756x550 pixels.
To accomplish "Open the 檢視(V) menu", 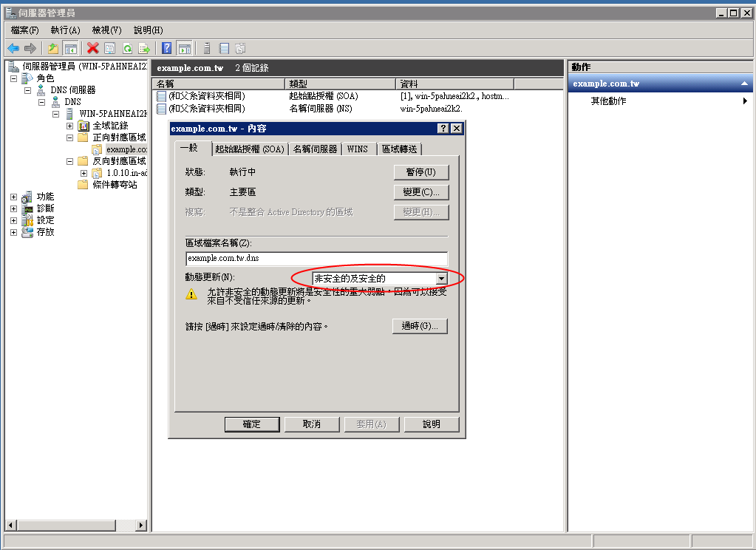I will pyautogui.click(x=105, y=30).
